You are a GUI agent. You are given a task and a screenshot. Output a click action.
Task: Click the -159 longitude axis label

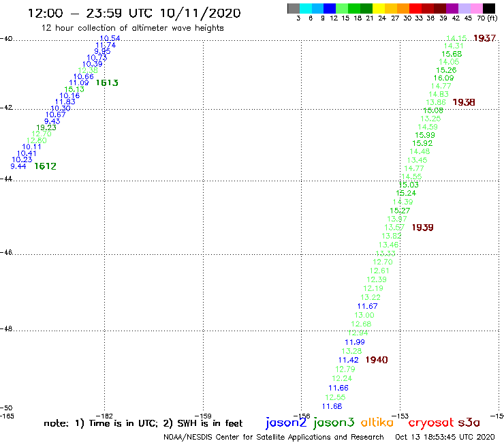(x=203, y=416)
